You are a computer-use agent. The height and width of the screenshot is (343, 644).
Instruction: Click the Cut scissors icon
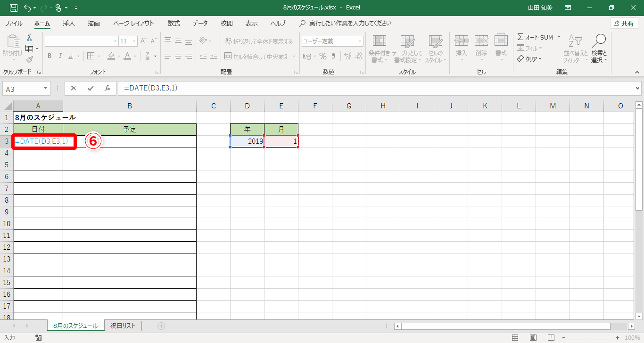click(x=29, y=38)
